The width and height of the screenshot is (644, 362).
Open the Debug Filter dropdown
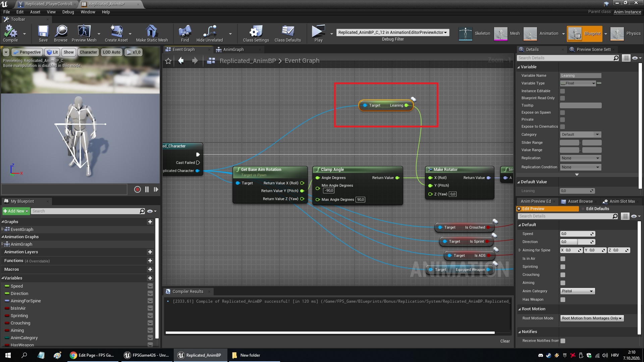click(x=392, y=33)
